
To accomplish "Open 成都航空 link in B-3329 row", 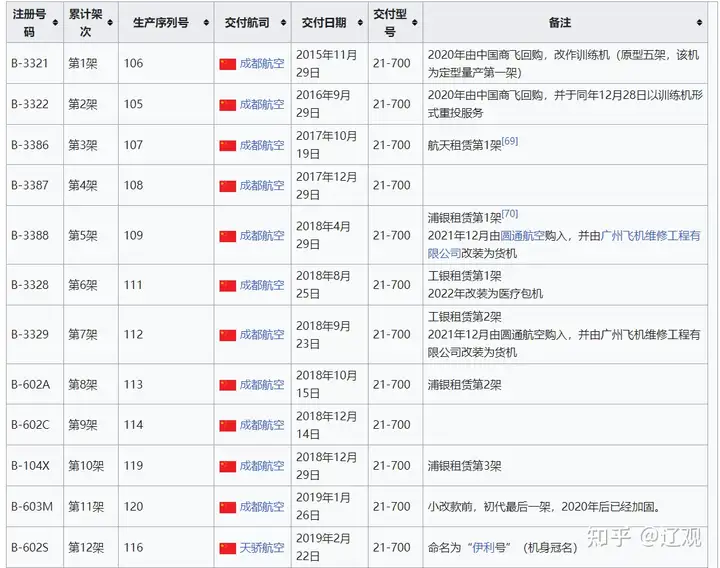I will click(x=262, y=335).
